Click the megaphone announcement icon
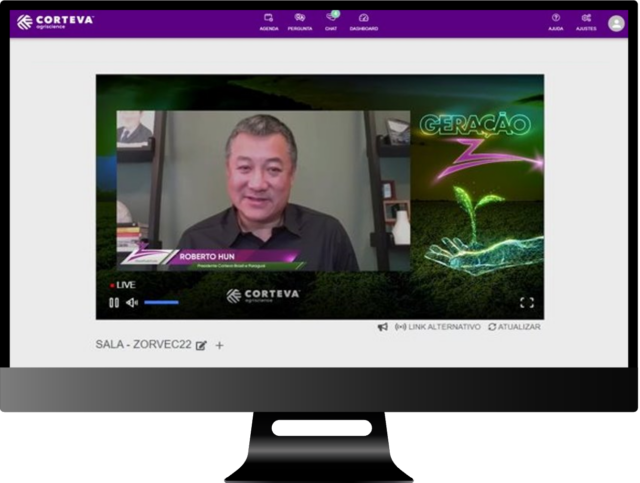This screenshot has width=640, height=483. point(382,327)
